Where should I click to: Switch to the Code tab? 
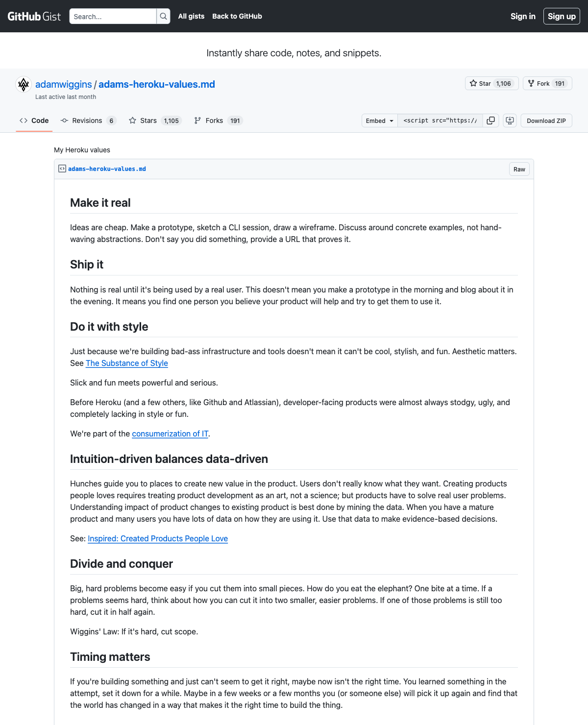click(34, 121)
